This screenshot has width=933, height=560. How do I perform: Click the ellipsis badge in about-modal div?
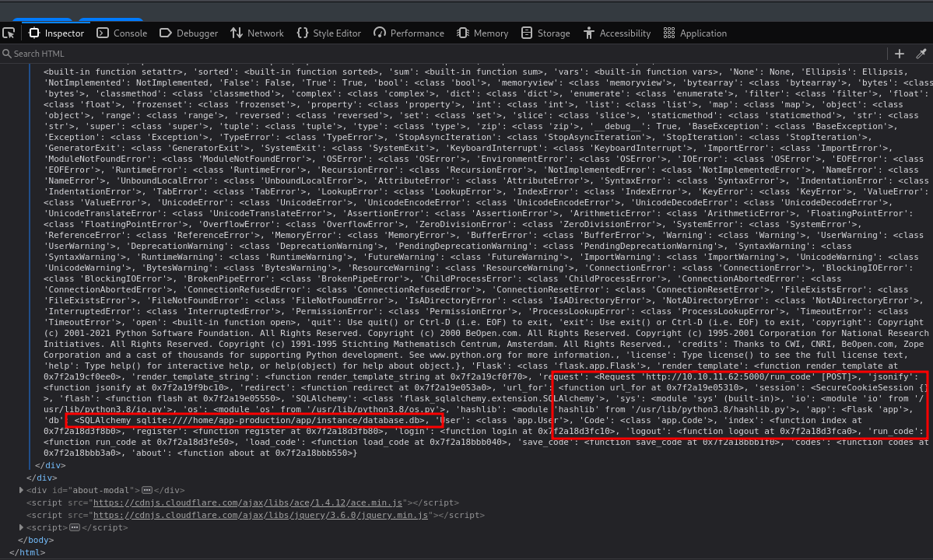pyautogui.click(x=146, y=490)
